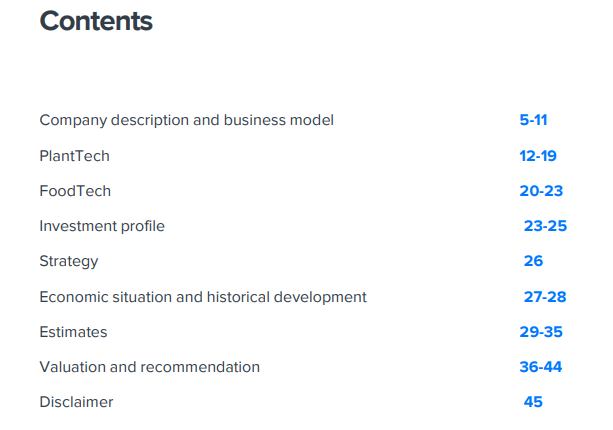The width and height of the screenshot is (613, 430).
Task: Open Economic situation and historical development
Action: click(x=203, y=297)
